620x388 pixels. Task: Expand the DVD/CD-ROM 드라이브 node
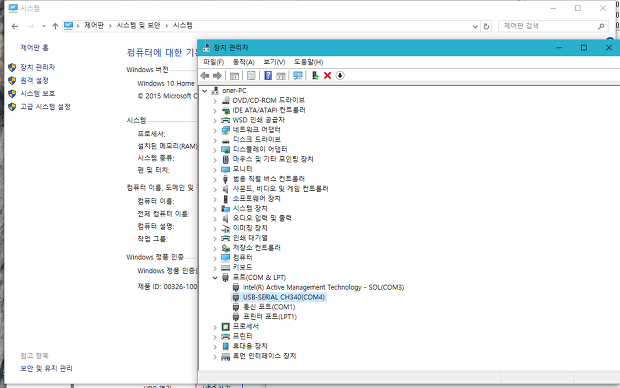(215, 101)
